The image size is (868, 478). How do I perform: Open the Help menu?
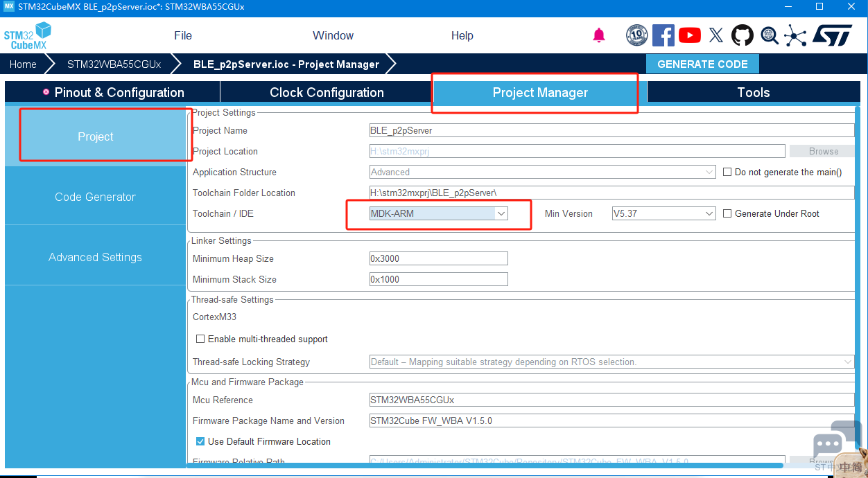click(462, 35)
